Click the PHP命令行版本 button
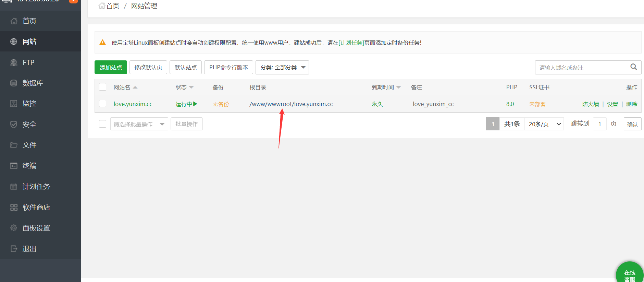The image size is (644, 282). [228, 67]
